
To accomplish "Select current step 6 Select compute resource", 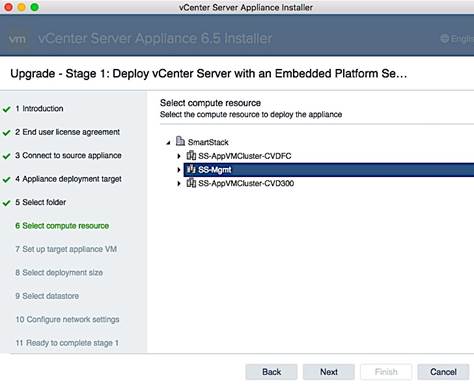I will (x=62, y=226).
